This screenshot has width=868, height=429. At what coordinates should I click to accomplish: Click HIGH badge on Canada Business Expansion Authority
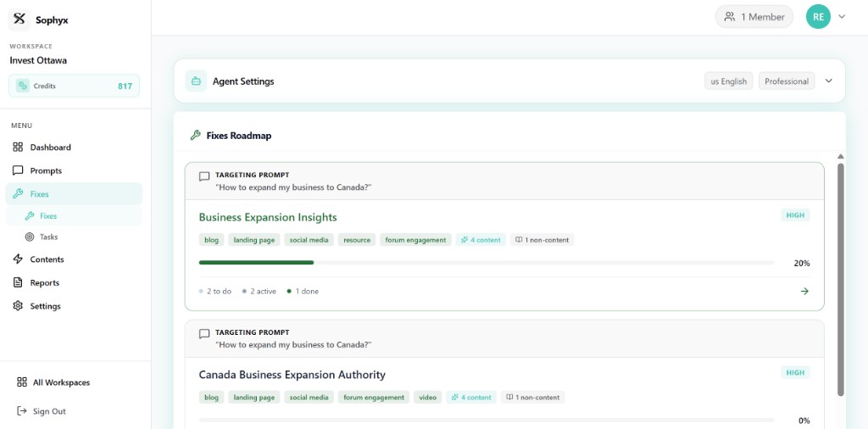pyautogui.click(x=795, y=372)
